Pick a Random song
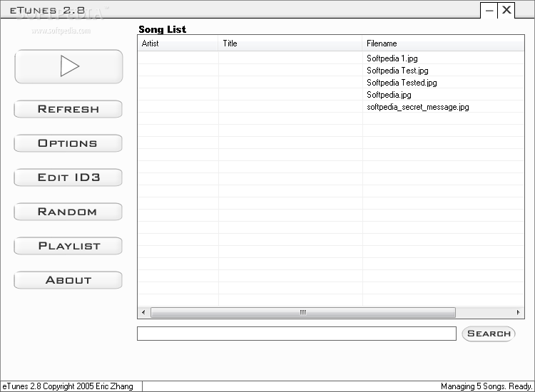Screen dimensions: 535x392 tap(68, 212)
